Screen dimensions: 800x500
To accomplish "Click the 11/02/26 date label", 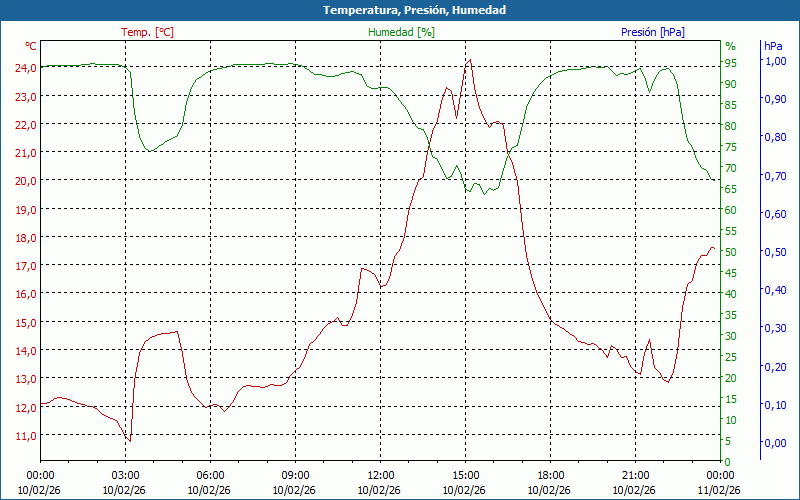I will point(720,490).
